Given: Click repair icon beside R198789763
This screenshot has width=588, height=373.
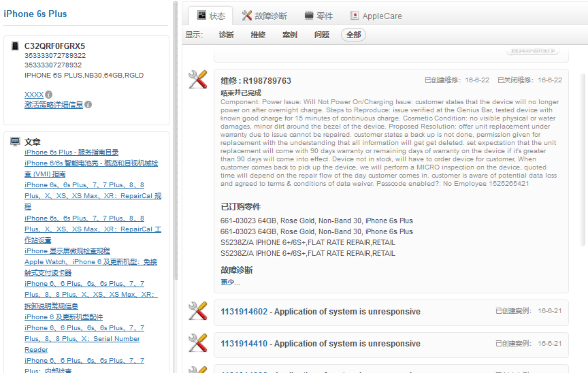Looking at the screenshot, I should [198, 80].
